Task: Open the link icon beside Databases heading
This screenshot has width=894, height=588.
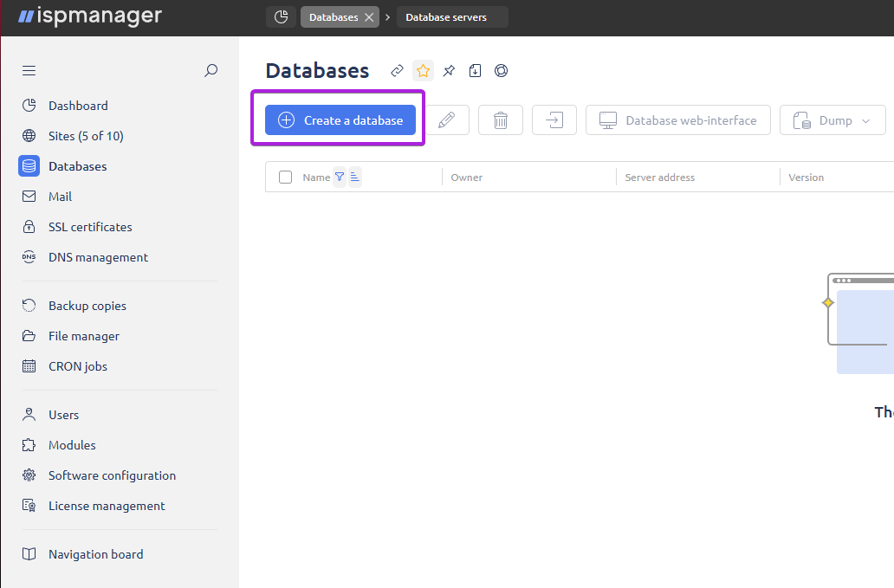Action: coord(397,70)
